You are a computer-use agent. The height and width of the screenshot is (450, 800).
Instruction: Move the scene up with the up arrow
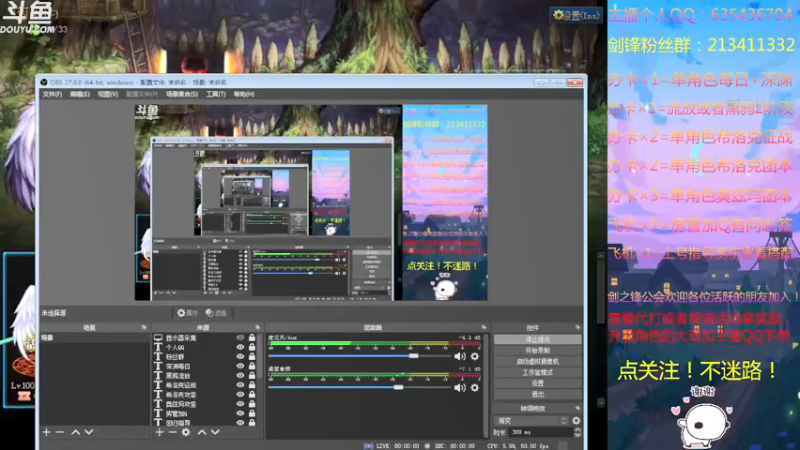pyautogui.click(x=76, y=432)
